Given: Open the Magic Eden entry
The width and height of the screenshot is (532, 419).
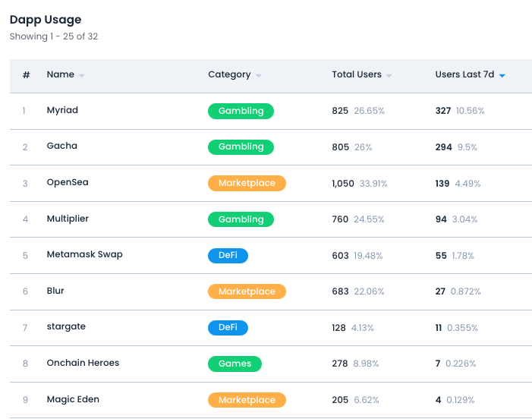Looking at the screenshot, I should tap(73, 399).
